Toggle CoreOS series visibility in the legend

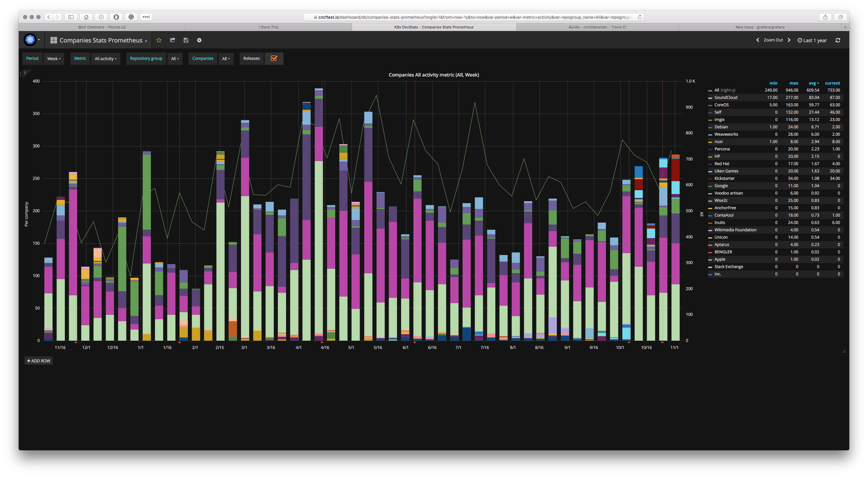click(722, 105)
